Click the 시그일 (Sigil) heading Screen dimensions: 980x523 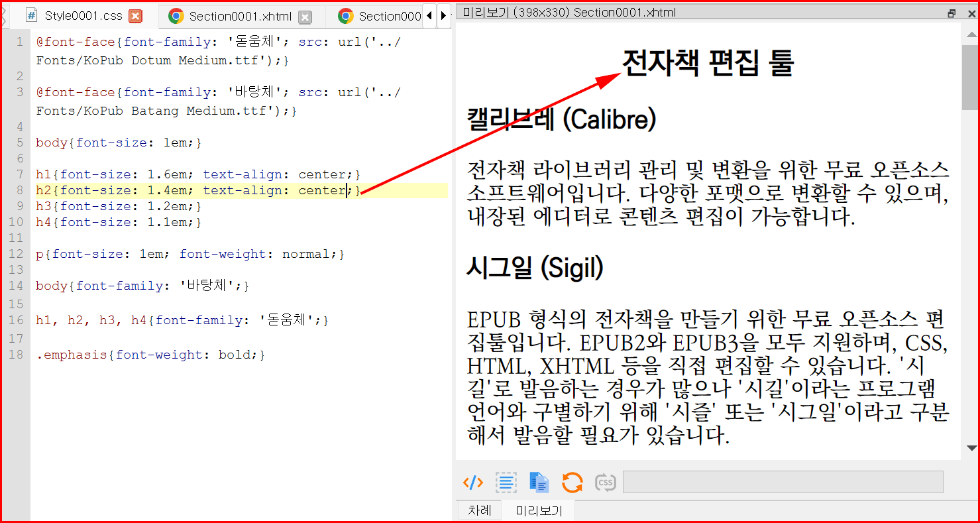coord(535,268)
